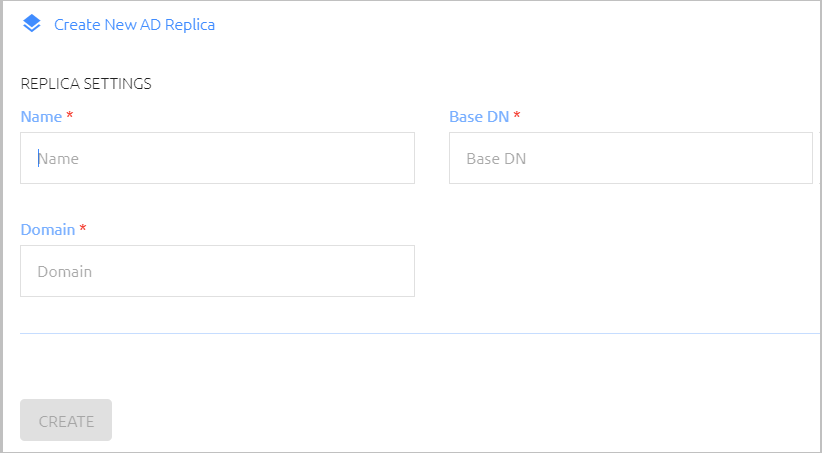Click the red asterisk next to Name

coord(70,115)
